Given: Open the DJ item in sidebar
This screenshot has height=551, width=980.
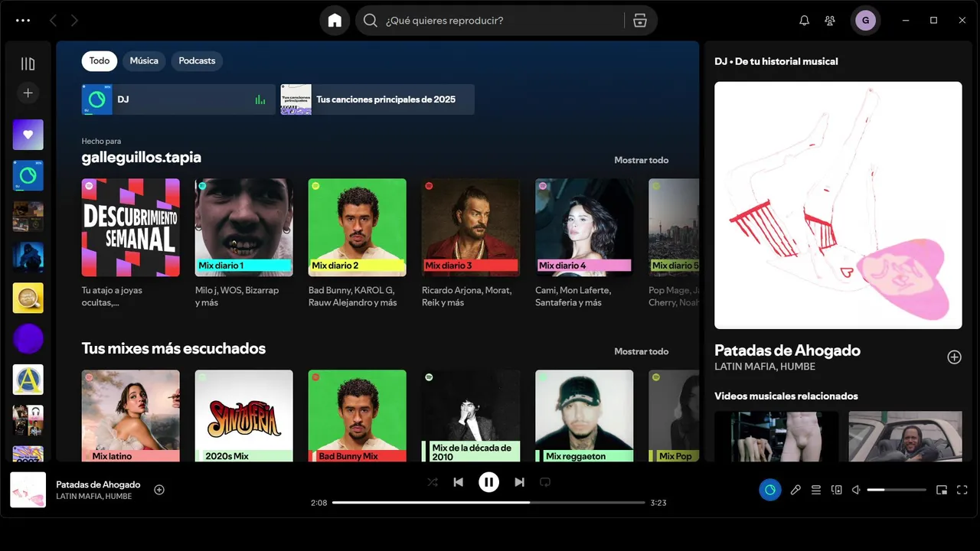Looking at the screenshot, I should [28, 175].
